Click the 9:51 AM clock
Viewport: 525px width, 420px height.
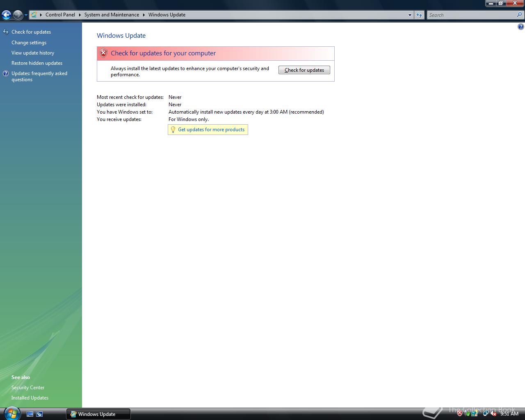(509, 414)
